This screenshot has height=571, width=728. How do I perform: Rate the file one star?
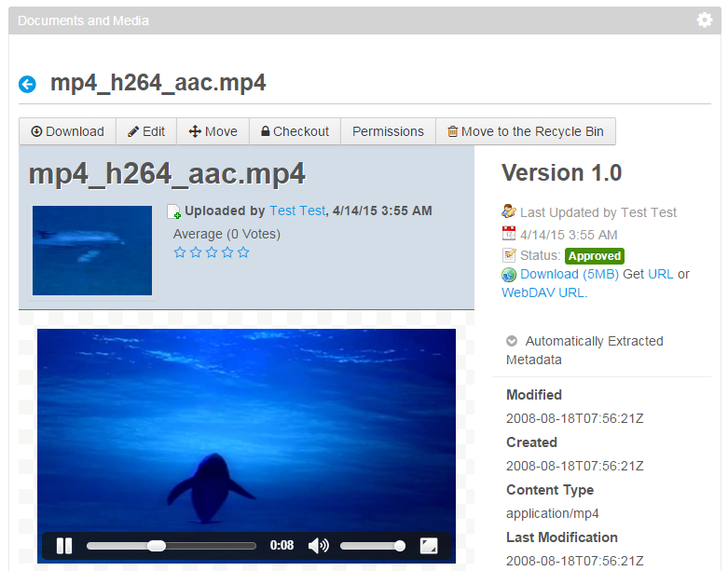coord(180,252)
